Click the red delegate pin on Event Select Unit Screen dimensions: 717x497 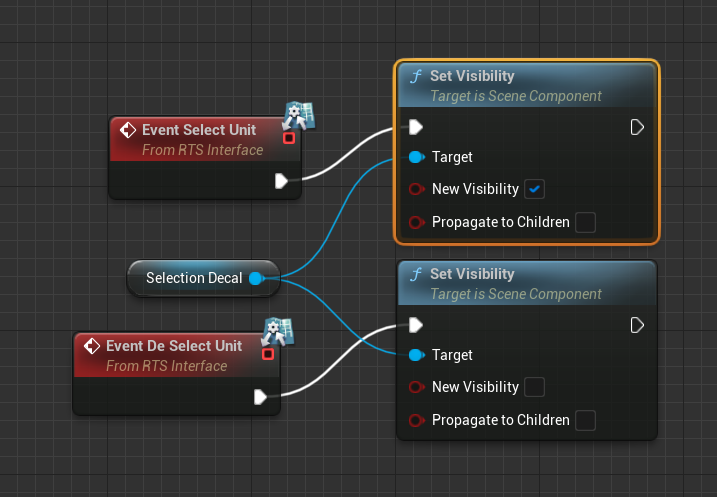tap(289, 138)
